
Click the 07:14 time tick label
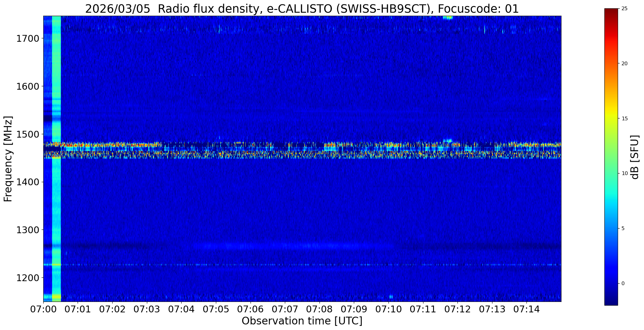526,309
